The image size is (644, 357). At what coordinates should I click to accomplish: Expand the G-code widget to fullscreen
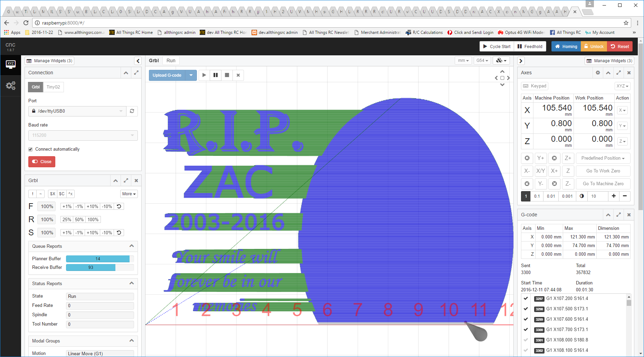click(618, 215)
